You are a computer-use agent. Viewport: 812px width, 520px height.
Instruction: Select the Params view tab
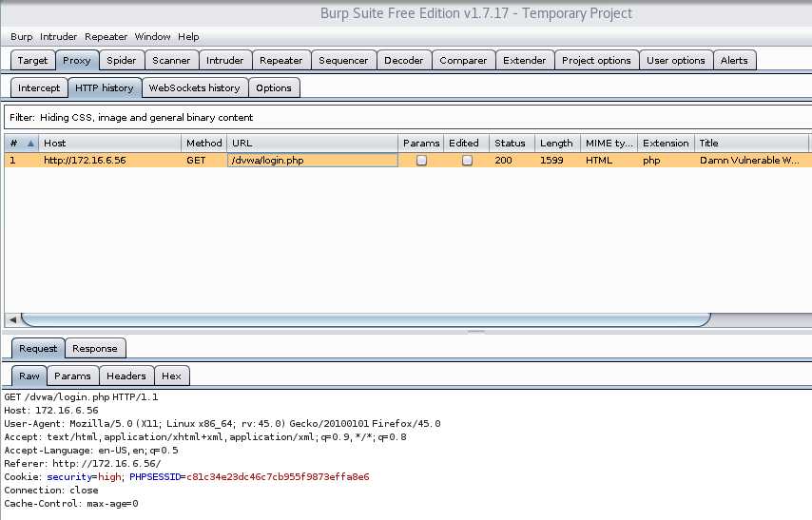(72, 376)
